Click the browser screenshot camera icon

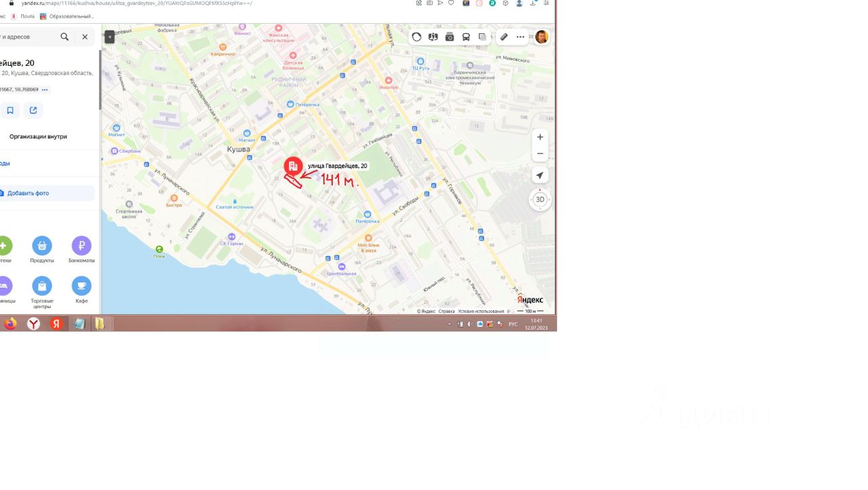pos(430,3)
